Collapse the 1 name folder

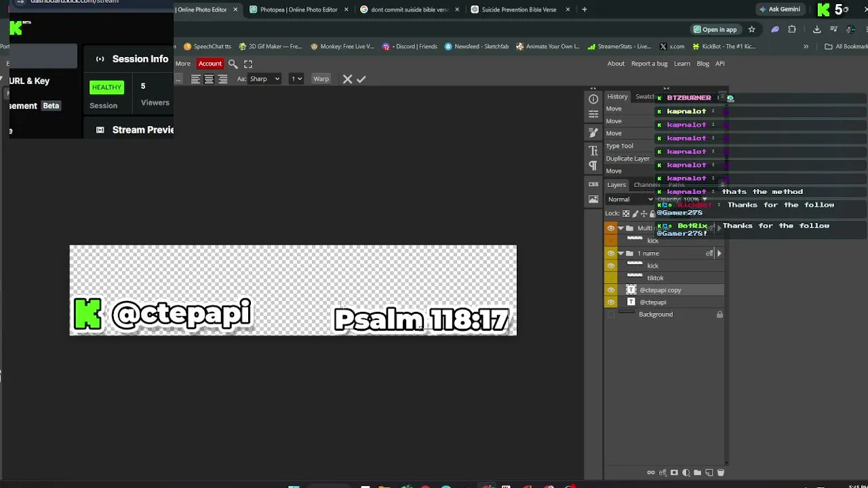click(620, 253)
